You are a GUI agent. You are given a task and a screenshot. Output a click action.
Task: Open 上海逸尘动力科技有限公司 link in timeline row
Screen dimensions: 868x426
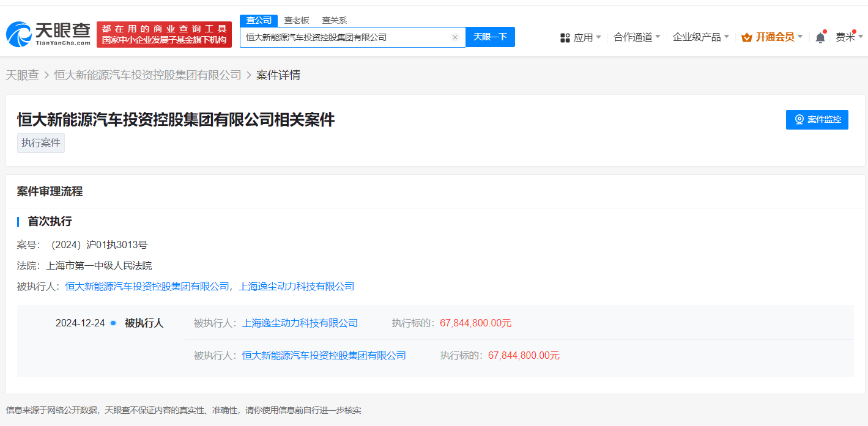pos(300,323)
